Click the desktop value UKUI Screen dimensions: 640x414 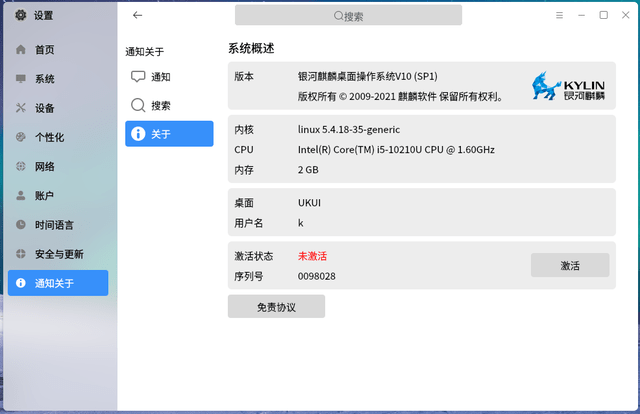pos(309,203)
